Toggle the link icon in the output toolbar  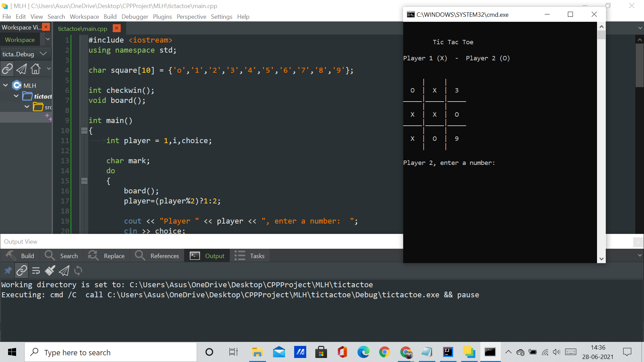[x=22, y=270]
